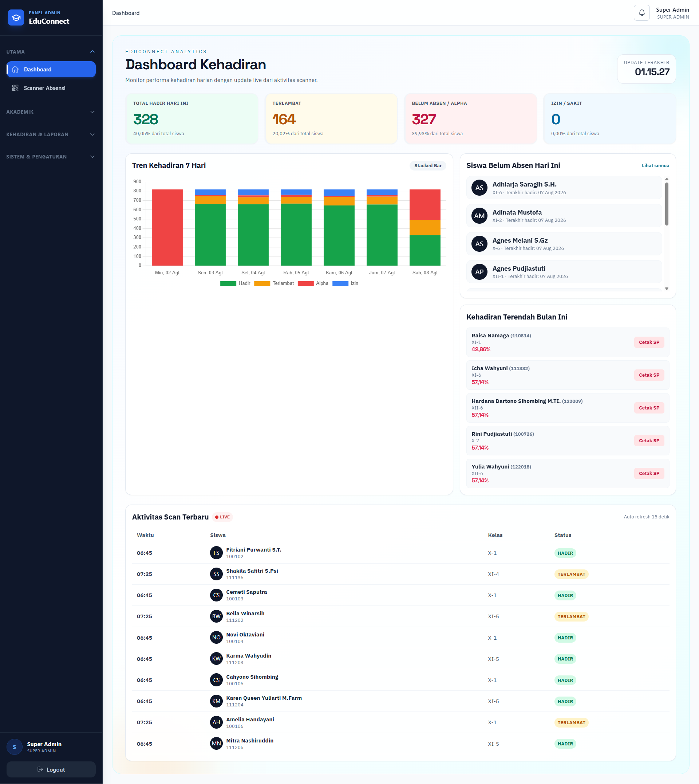Toggle the Izin legend series
The width and height of the screenshot is (699, 784).
345,283
